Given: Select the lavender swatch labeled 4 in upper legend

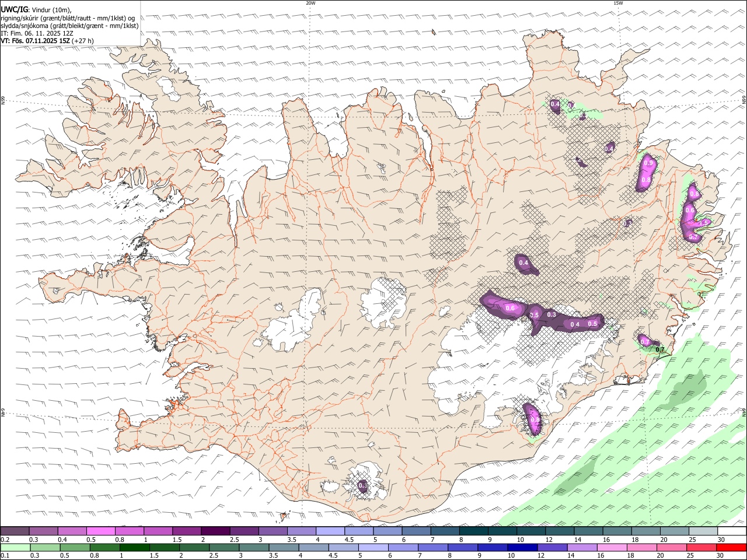Looking at the screenshot, I should click(x=330, y=531).
